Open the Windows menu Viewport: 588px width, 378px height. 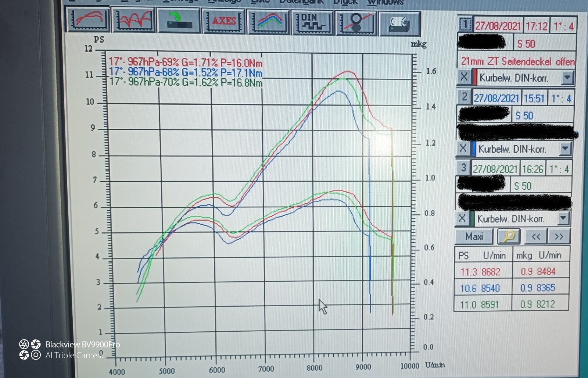point(385,2)
